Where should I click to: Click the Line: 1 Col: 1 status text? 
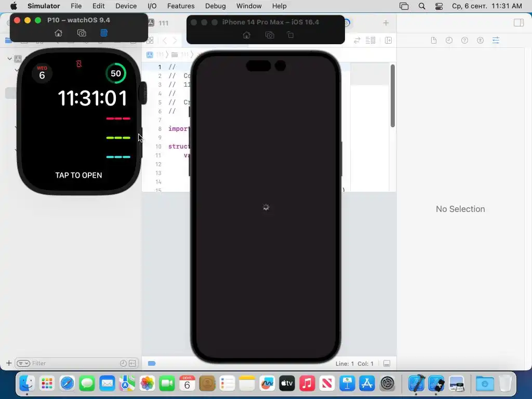point(354,364)
